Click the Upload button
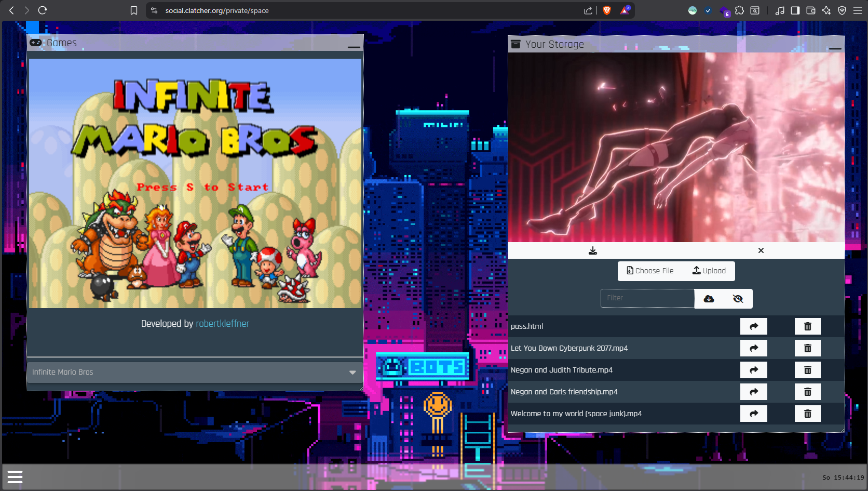Image resolution: width=868 pixels, height=491 pixels. 709,271
